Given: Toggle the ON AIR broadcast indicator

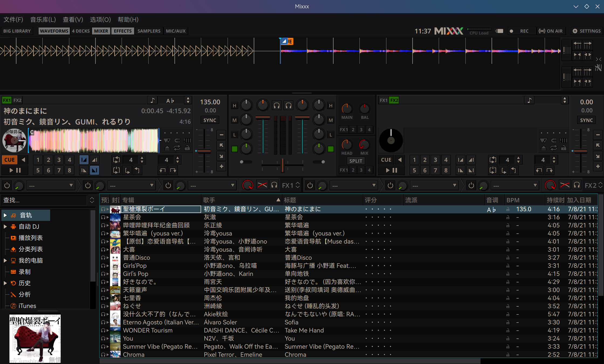Looking at the screenshot, I should [551, 31].
